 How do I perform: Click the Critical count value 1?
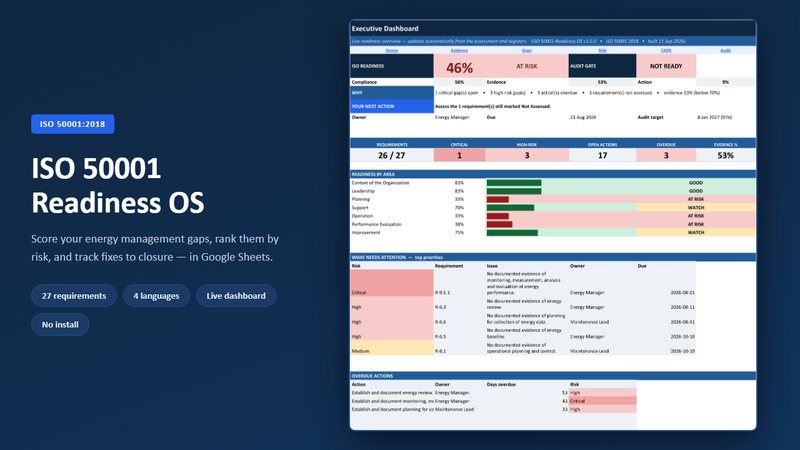pos(459,156)
